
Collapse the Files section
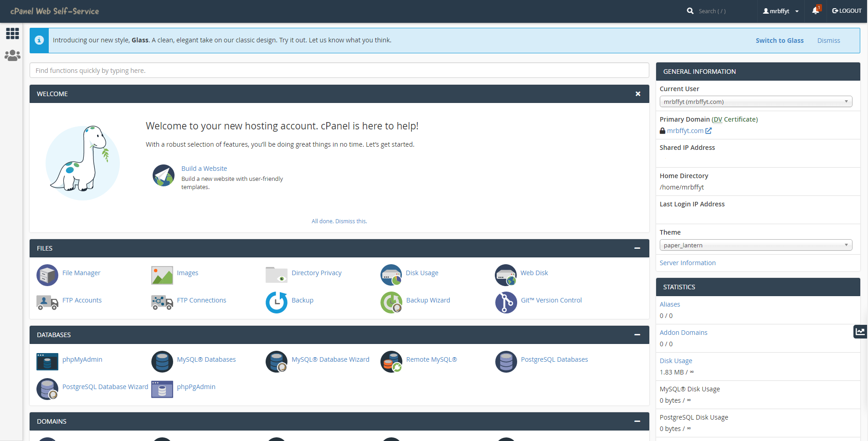pos(637,248)
